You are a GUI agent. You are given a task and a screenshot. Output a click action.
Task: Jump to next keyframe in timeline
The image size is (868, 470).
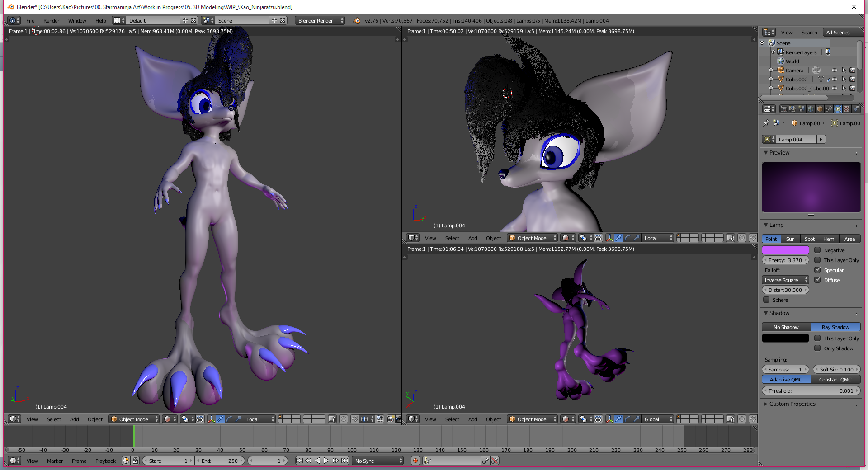tap(335, 461)
